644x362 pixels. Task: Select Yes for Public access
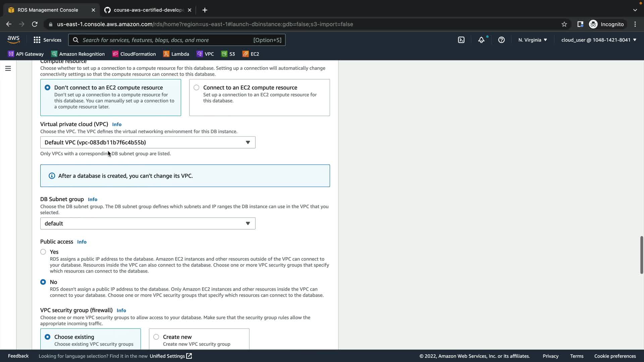coord(43,252)
